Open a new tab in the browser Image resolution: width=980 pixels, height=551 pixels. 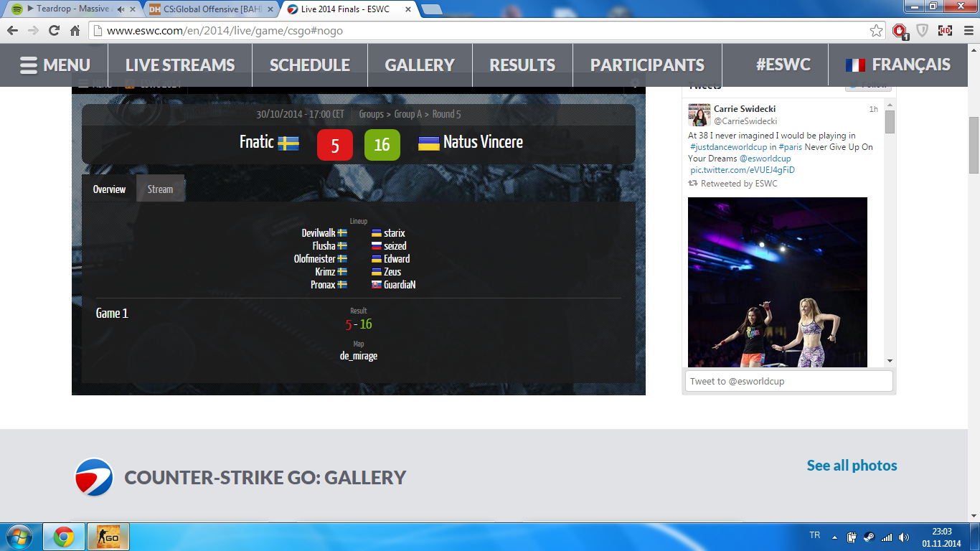[x=430, y=9]
